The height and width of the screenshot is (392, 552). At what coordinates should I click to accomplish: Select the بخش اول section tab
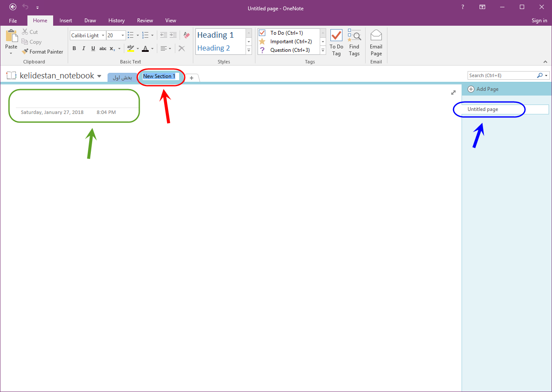pyautogui.click(x=122, y=78)
